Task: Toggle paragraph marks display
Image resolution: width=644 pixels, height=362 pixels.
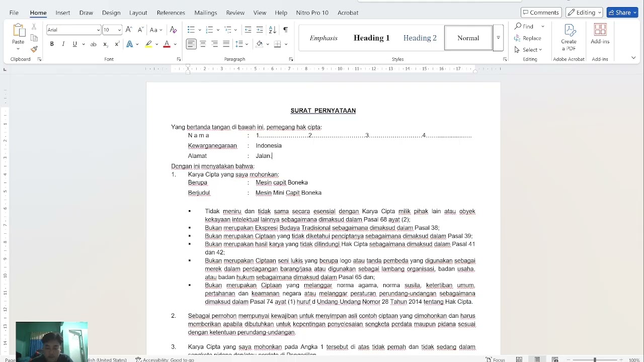Action: (285, 30)
